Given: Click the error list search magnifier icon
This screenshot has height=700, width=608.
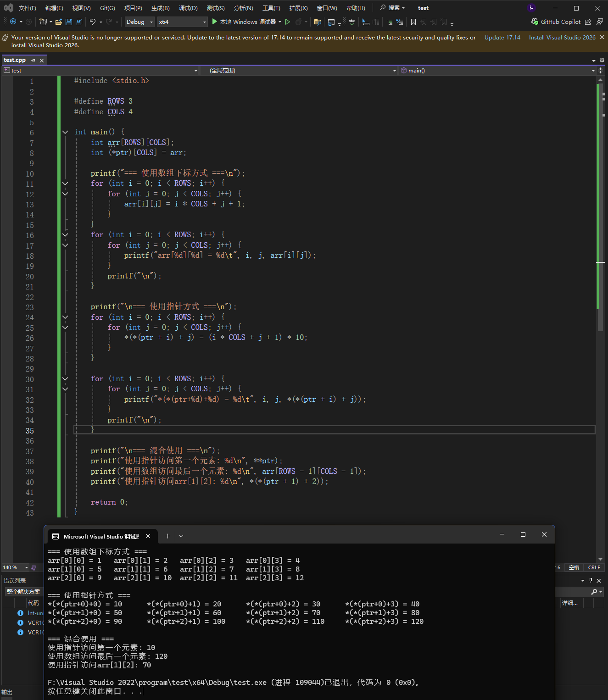Looking at the screenshot, I should 594,592.
